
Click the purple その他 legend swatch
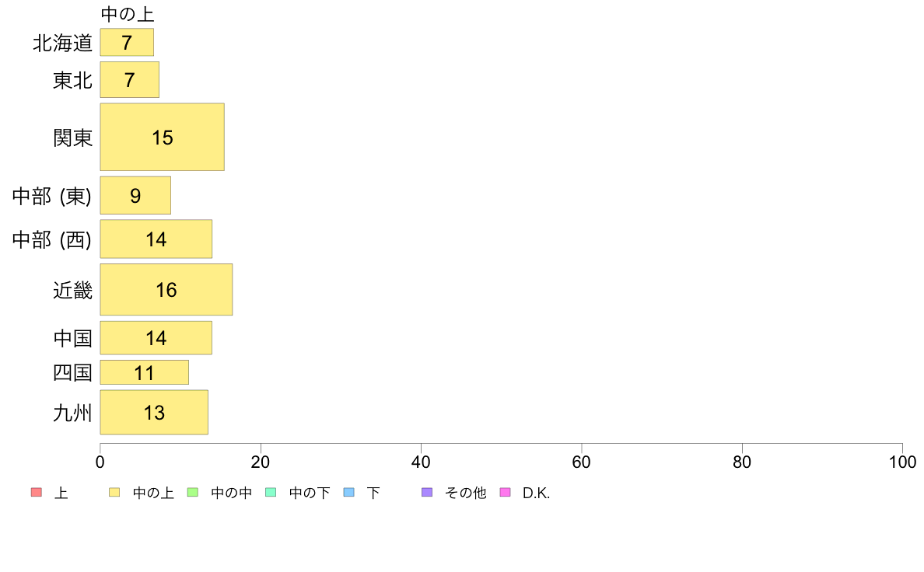point(427,493)
